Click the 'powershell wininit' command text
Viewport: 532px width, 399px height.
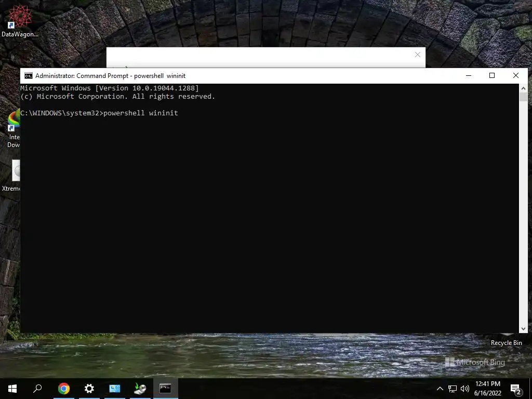140,113
